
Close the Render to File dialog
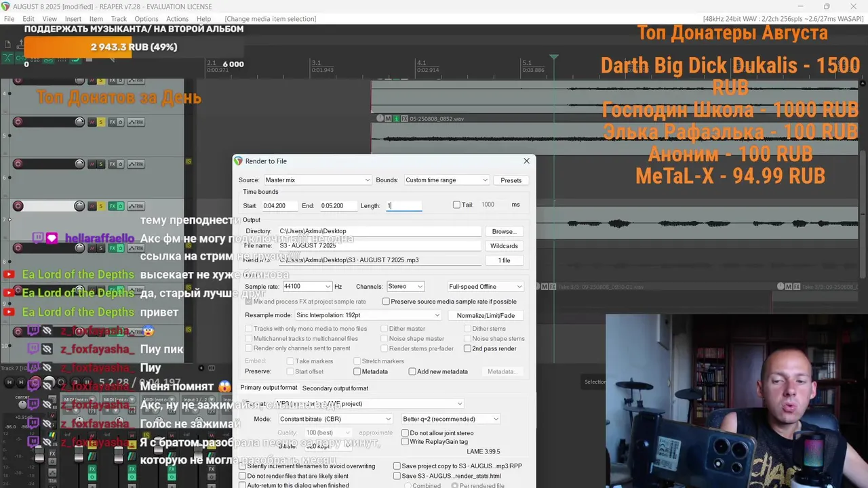tap(526, 161)
